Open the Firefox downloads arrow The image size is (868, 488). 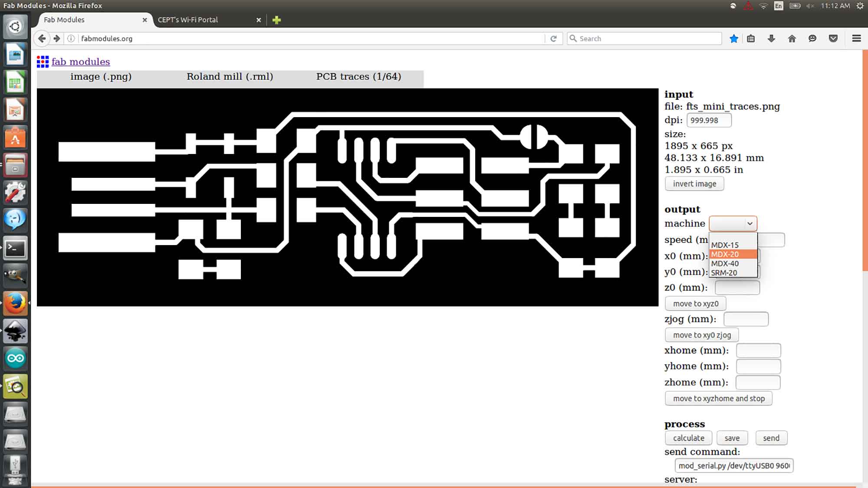[771, 39]
